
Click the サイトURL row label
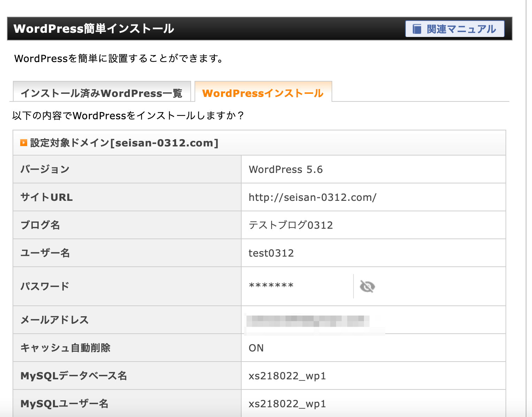[x=47, y=197]
